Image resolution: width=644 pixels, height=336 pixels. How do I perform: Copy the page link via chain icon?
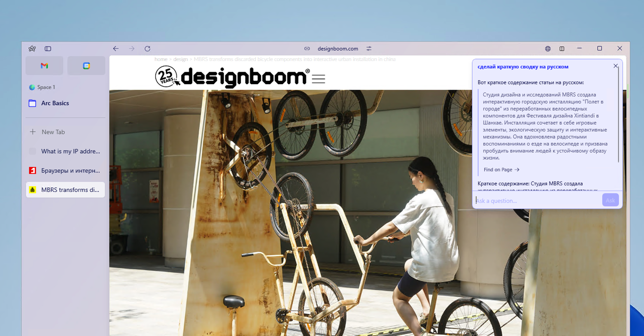pyautogui.click(x=307, y=49)
